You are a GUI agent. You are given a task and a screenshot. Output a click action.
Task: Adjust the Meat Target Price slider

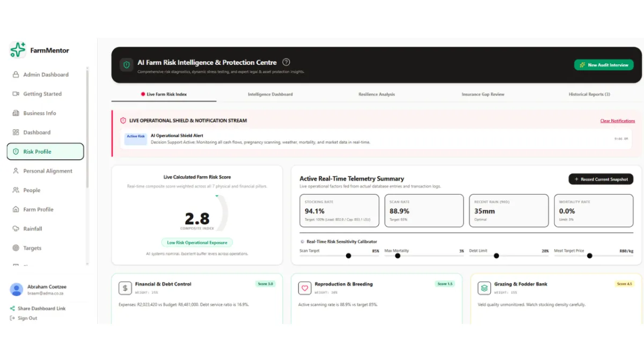pos(590,256)
